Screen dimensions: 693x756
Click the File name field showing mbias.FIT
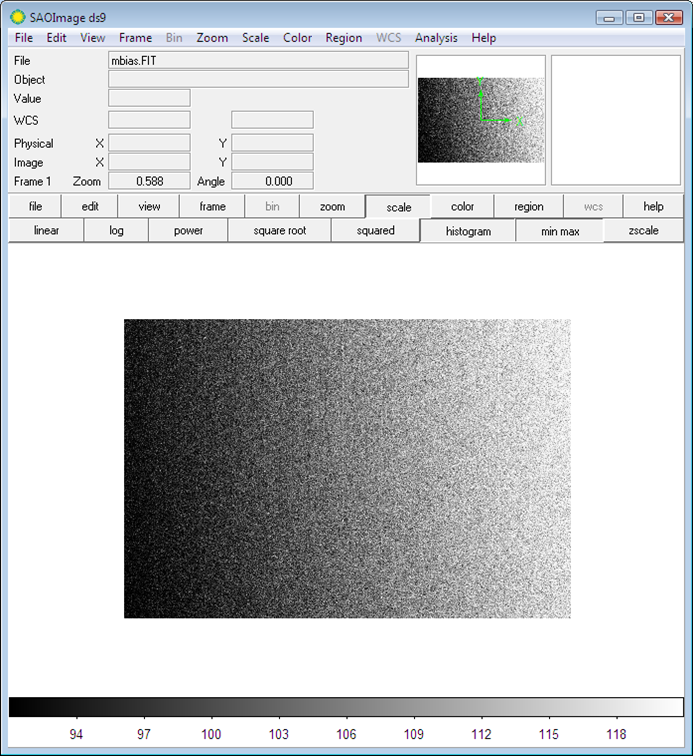[x=258, y=61]
